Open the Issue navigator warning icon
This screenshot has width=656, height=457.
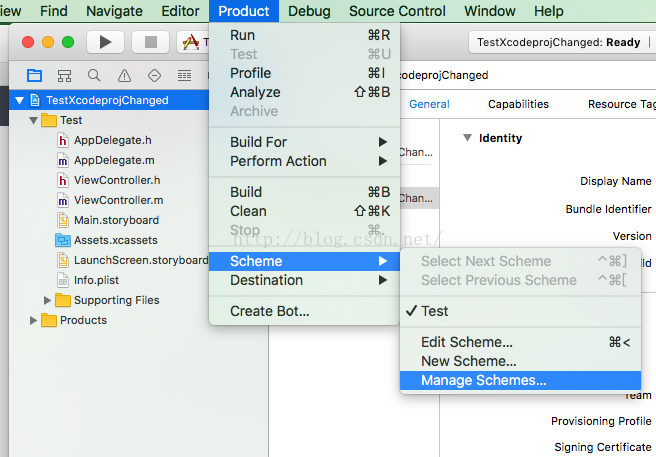pyautogui.click(x=124, y=76)
